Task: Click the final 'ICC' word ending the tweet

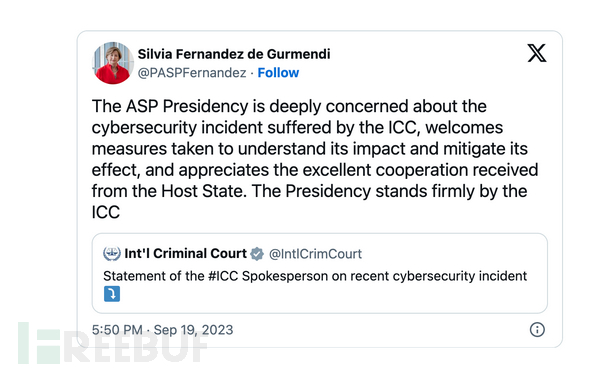Action: coord(106,212)
